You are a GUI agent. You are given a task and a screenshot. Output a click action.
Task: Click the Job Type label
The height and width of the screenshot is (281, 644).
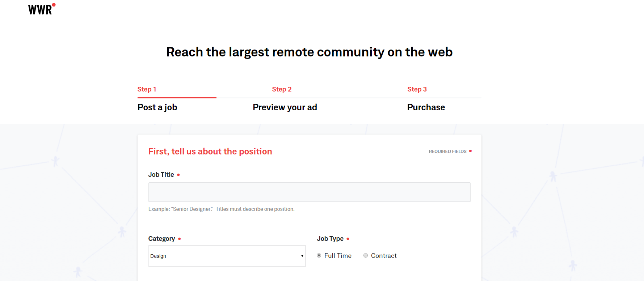tap(330, 239)
